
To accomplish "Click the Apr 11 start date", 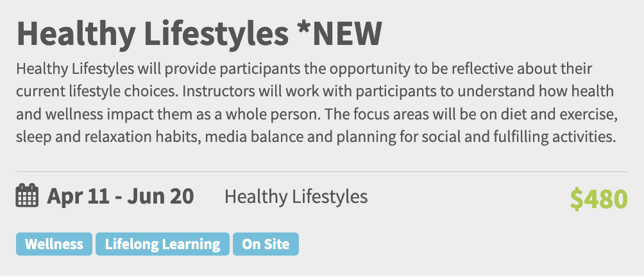I will pyautogui.click(x=78, y=196).
